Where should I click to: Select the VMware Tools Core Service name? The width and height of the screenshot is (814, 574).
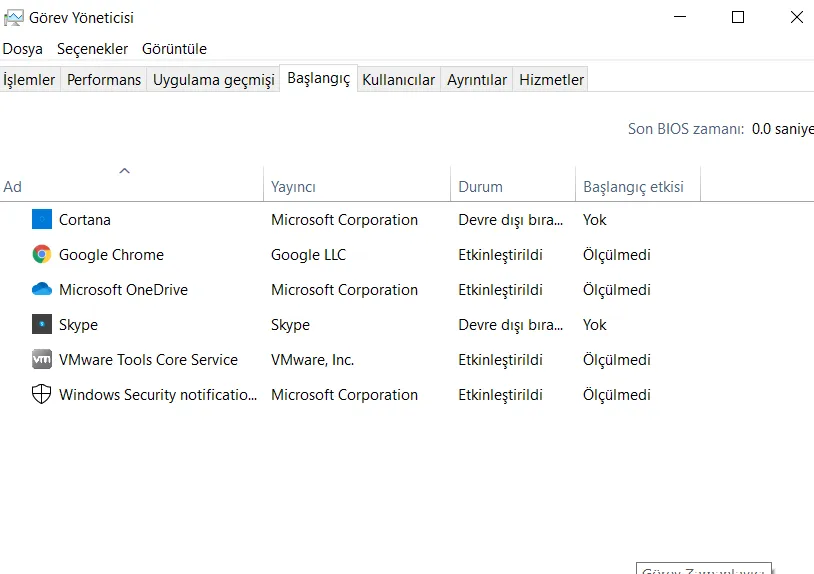point(148,360)
